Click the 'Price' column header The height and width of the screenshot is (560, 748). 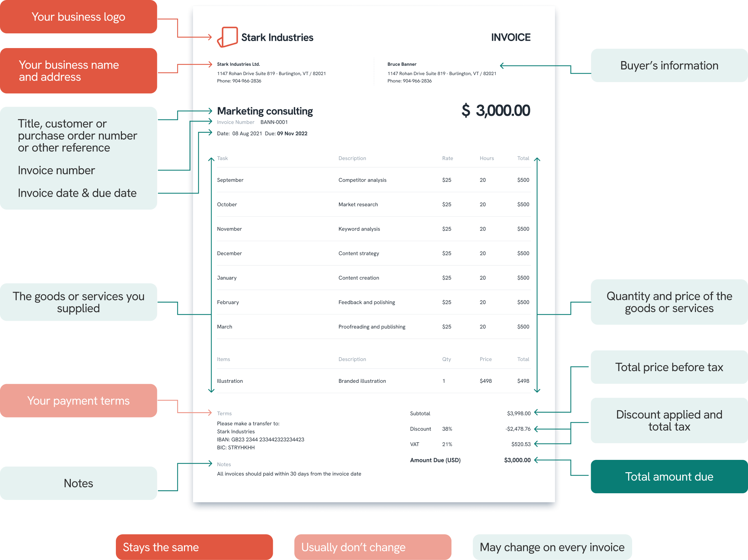coord(485,359)
